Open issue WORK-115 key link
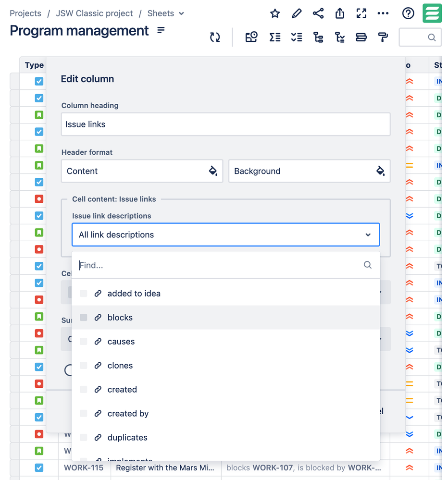 click(84, 468)
